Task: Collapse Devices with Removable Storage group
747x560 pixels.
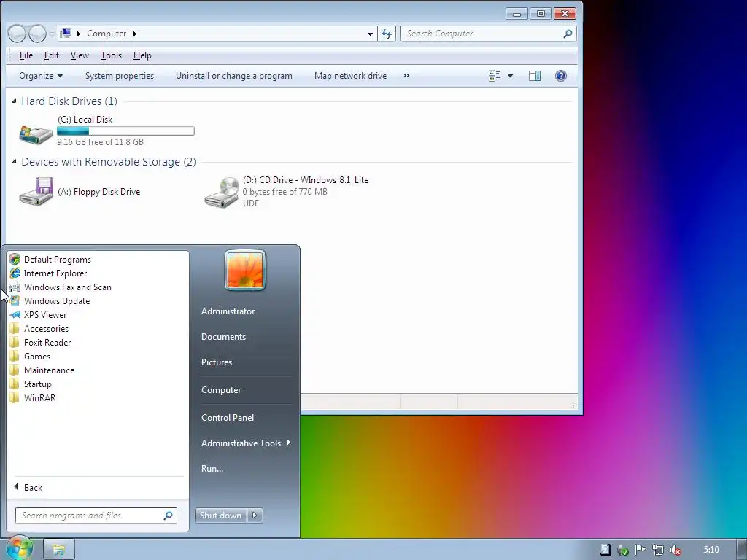Action: point(14,161)
